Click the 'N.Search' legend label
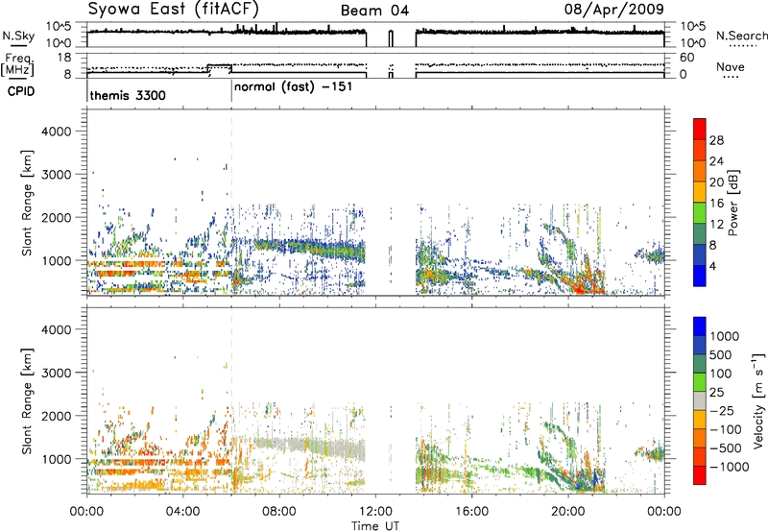Image resolution: width=768 pixels, height=532 pixels. (x=741, y=36)
